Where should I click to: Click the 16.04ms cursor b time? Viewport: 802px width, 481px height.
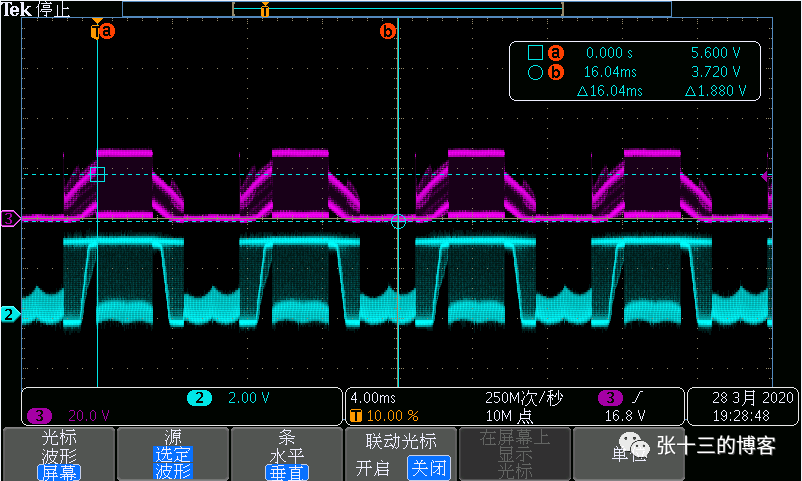pos(610,72)
